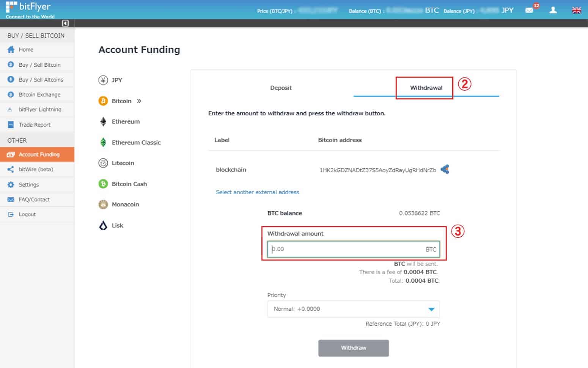Open the Priority dropdown

[x=353, y=309]
